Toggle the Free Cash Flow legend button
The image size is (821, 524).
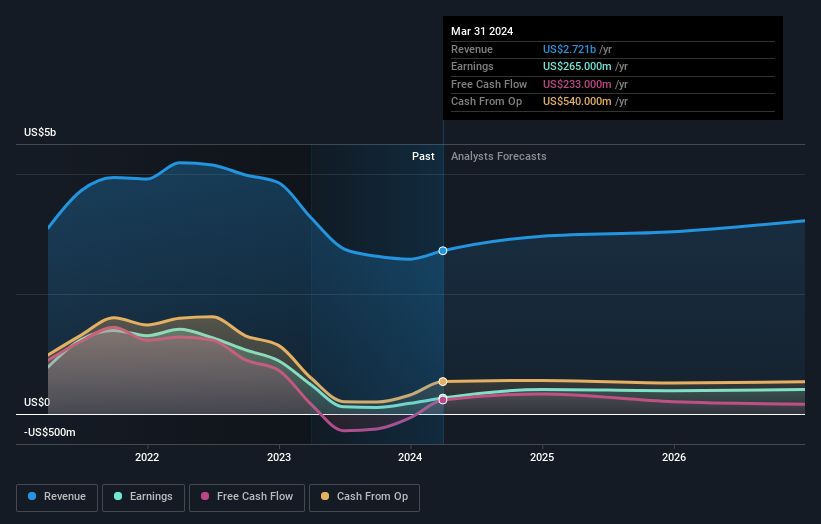tap(247, 497)
